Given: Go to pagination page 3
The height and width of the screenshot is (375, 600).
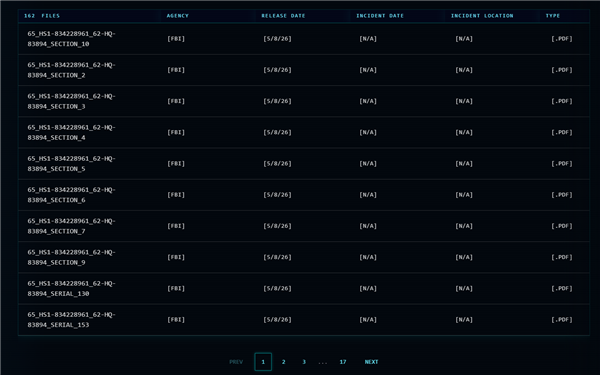Looking at the screenshot, I should [x=304, y=362].
